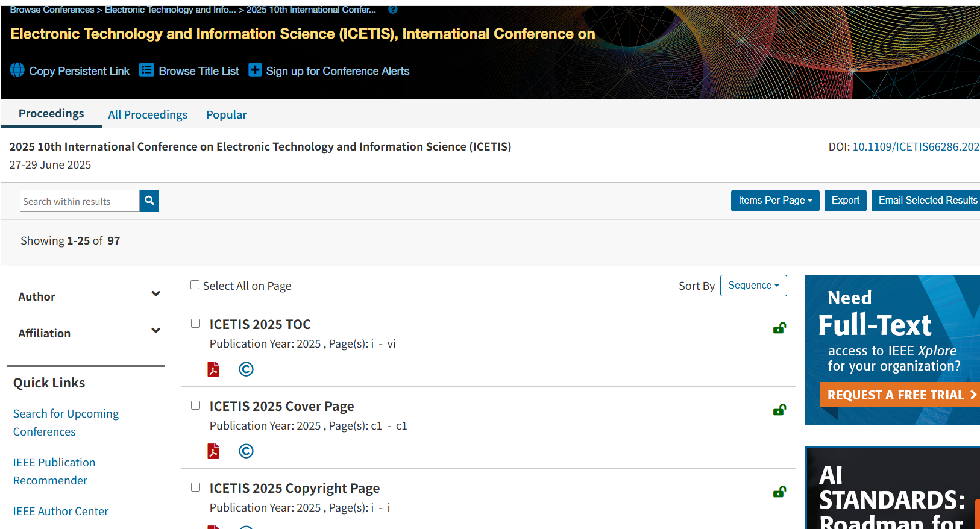Click Request a Free Trial banner button
This screenshot has height=529, width=980.
(900, 395)
